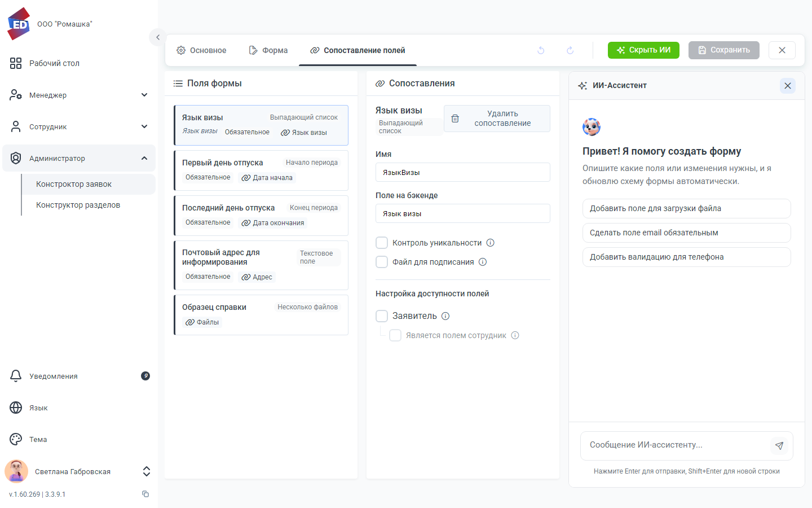
Task: Show info for Является полем сотрудник
Action: click(x=515, y=335)
